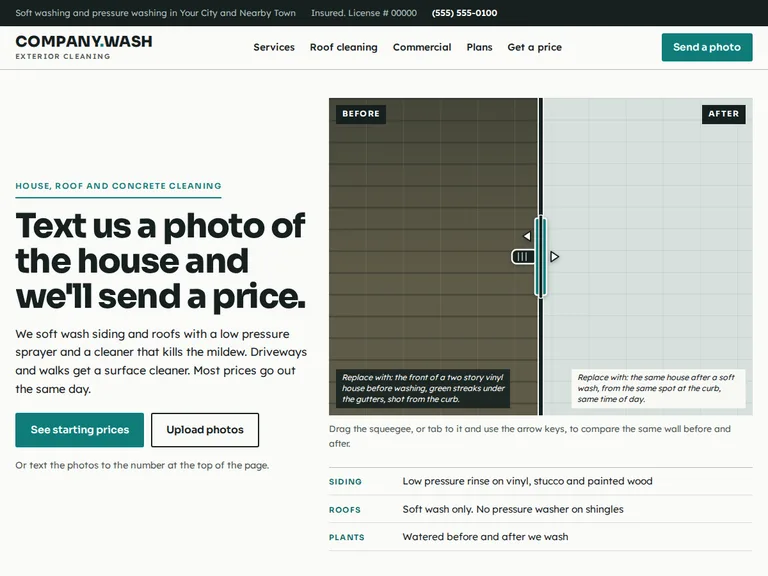The width and height of the screenshot is (768, 576).
Task: Click the AFTER label on the image
Action: click(723, 114)
